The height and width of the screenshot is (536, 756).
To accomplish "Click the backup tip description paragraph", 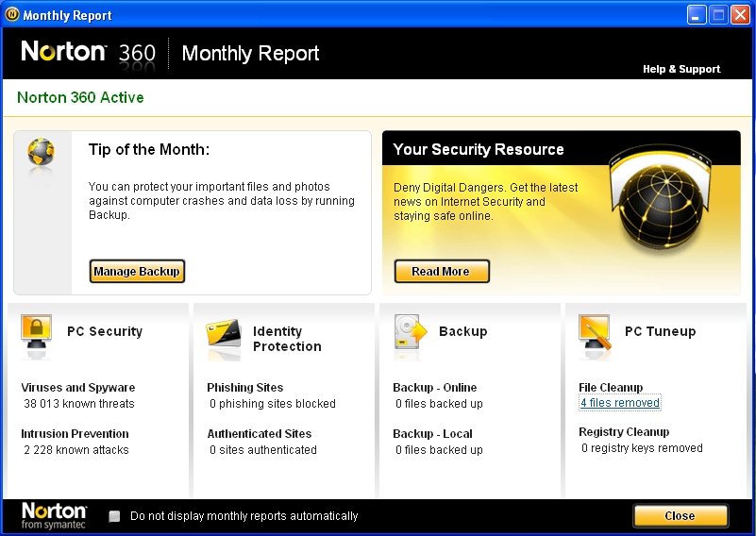I will pos(221,200).
